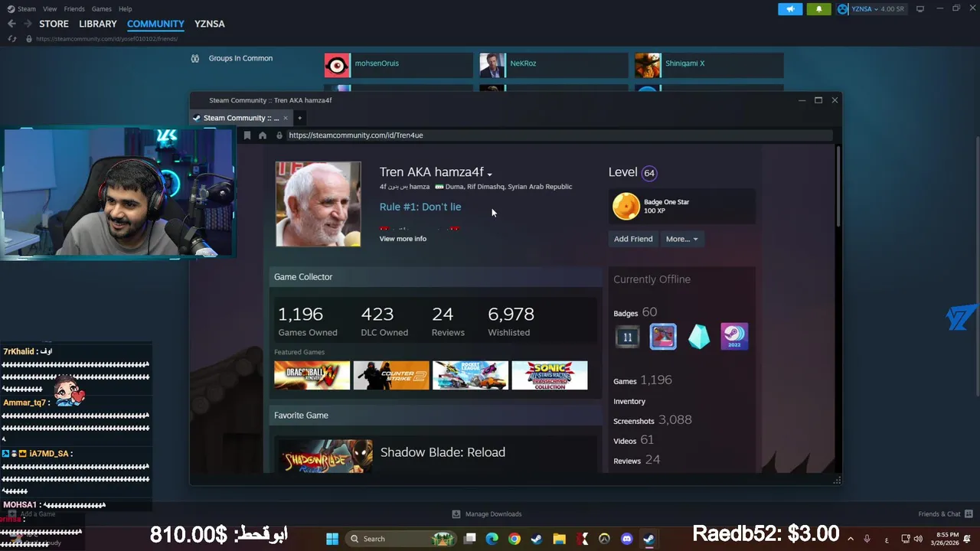Open the View menu
The width and height of the screenshot is (980, 551).
(50, 9)
